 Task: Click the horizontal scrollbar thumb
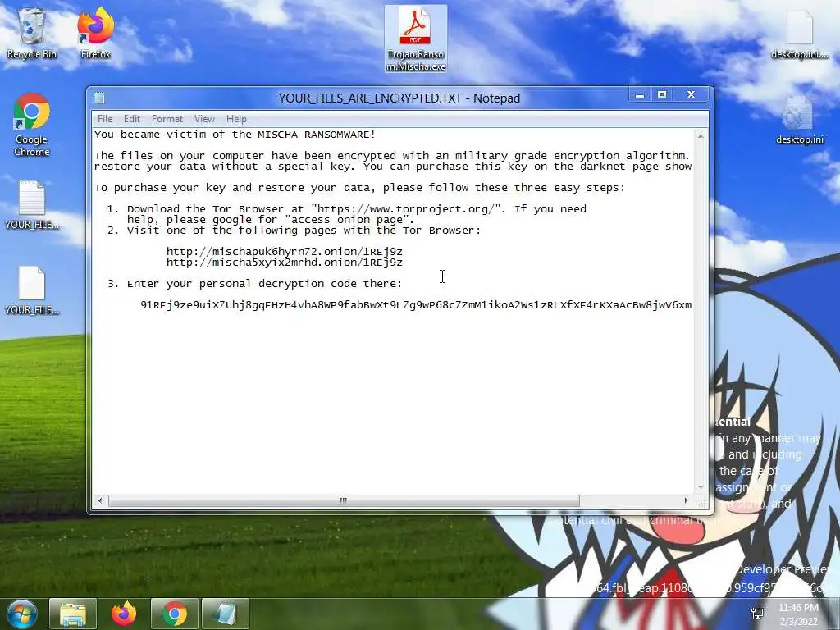[x=344, y=501]
